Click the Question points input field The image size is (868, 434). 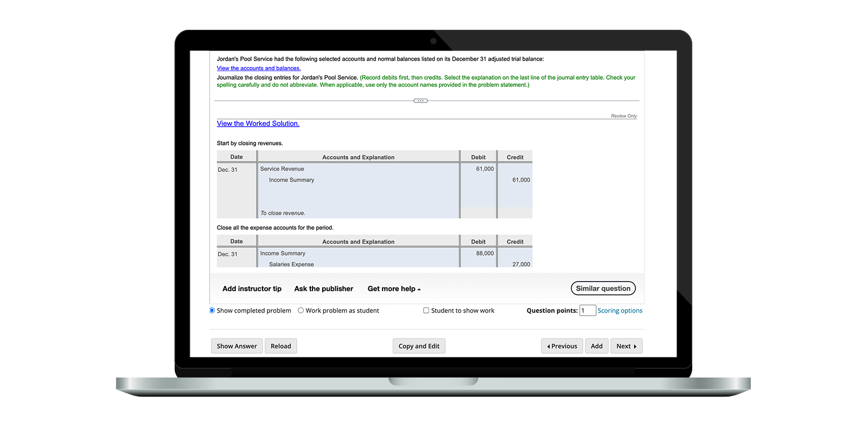click(588, 311)
